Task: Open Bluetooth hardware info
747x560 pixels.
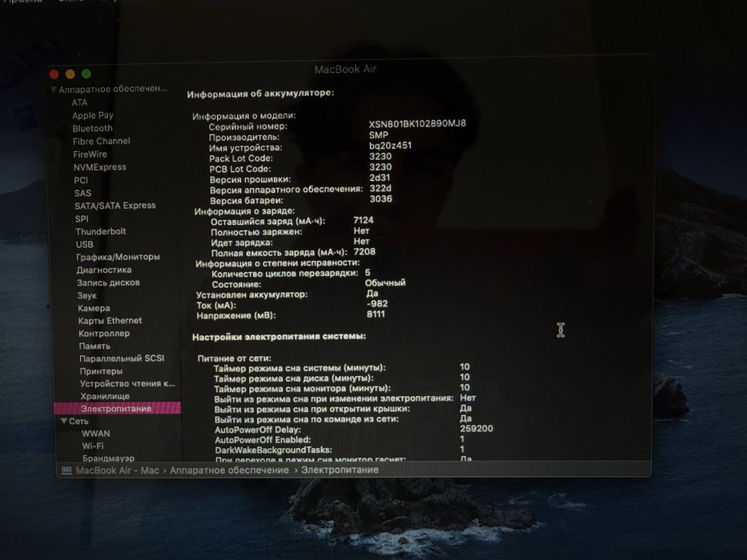Action: point(92,128)
